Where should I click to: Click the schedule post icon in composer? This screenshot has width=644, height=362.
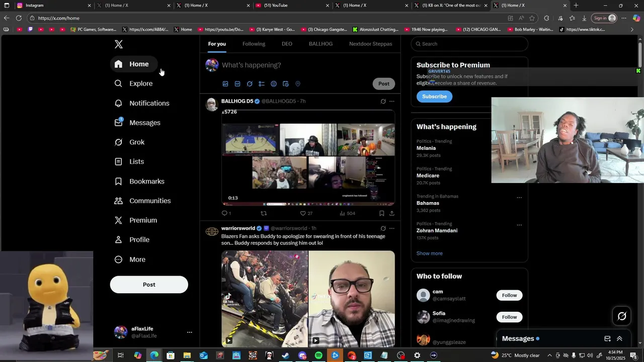(286, 84)
